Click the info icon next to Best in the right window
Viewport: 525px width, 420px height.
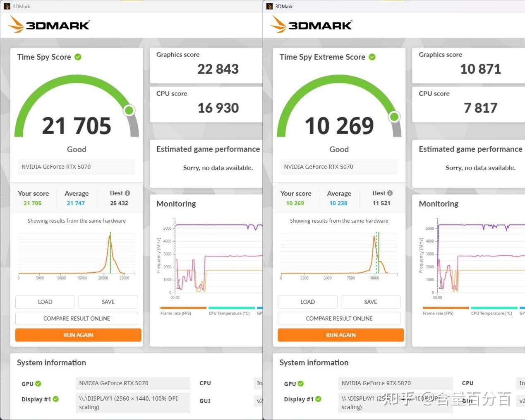point(390,193)
